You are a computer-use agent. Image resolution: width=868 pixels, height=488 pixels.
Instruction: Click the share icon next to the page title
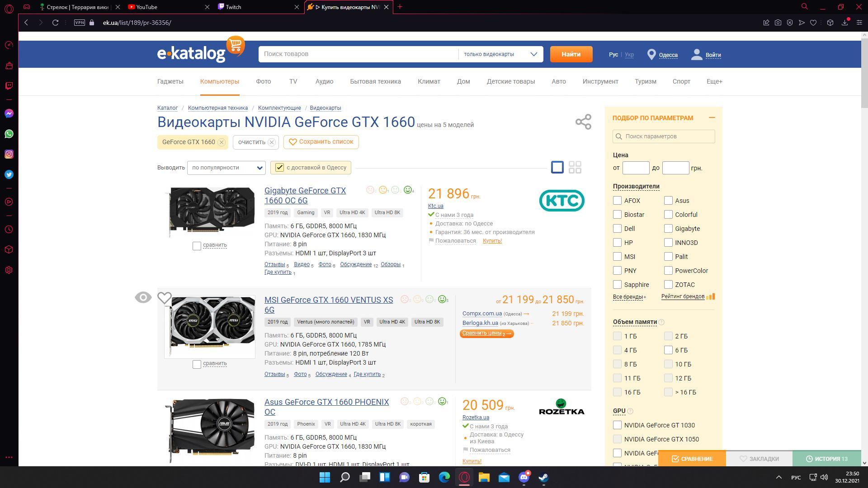[583, 122]
